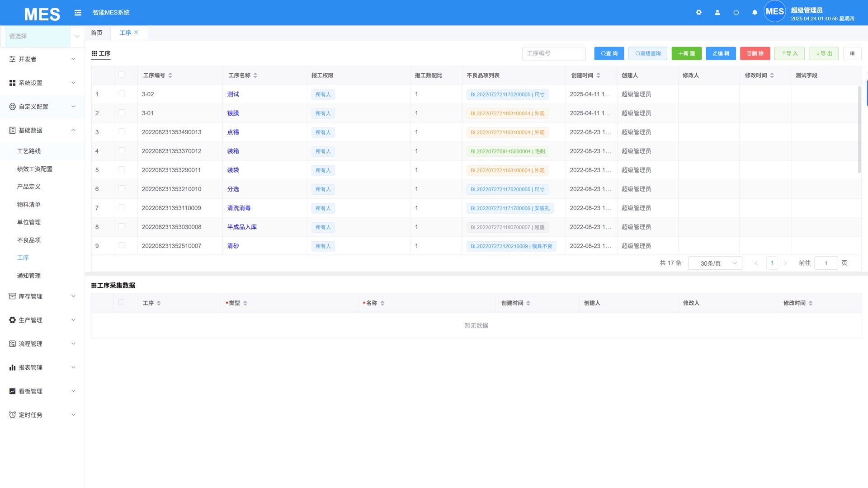Viewport: 868px width, 488px height.
Task: Click the red 删除 button
Action: (755, 53)
